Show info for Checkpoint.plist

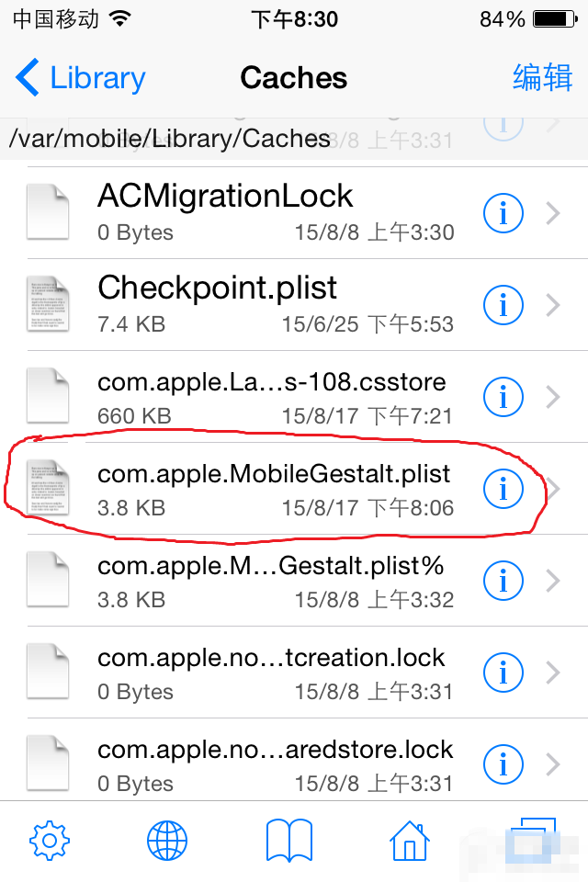(503, 305)
